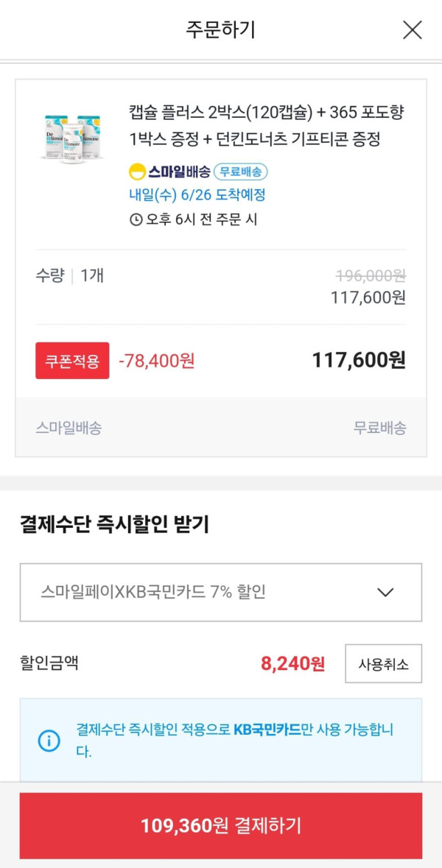
Task: Expand payment discount list via chevron arrow
Action: click(x=385, y=592)
